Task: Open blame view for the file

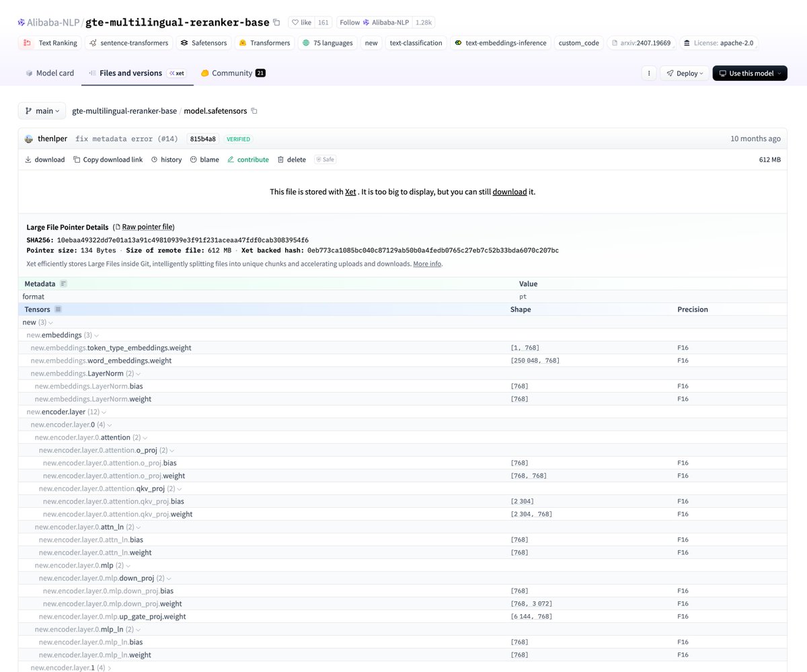Action: (204, 159)
